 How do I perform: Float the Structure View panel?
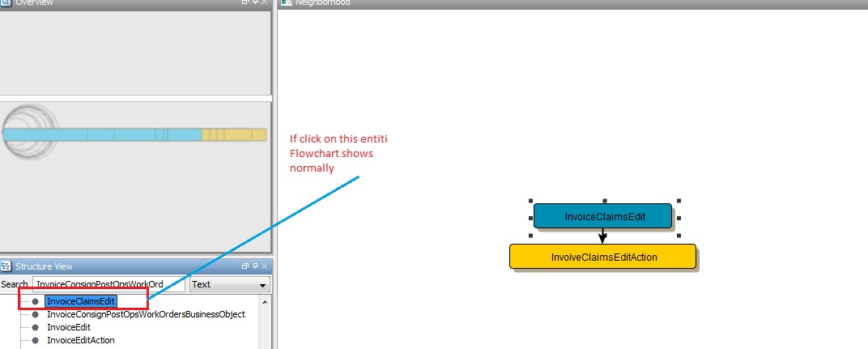click(x=245, y=266)
